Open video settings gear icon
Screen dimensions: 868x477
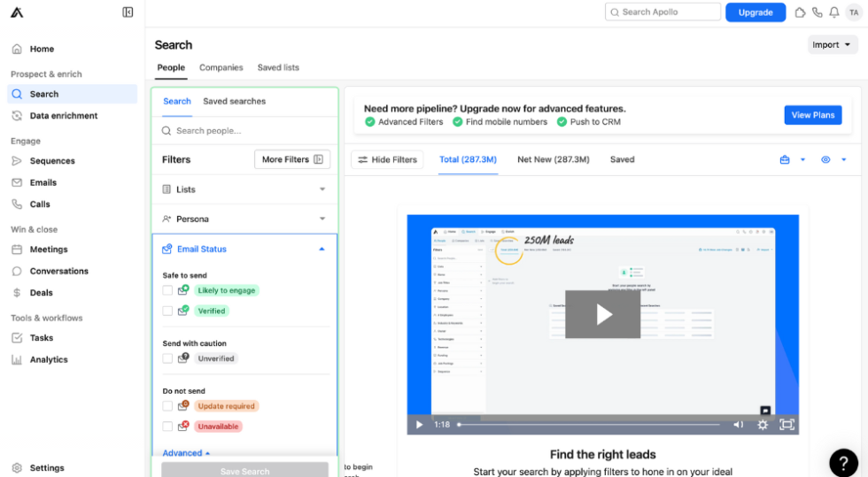pyautogui.click(x=763, y=425)
